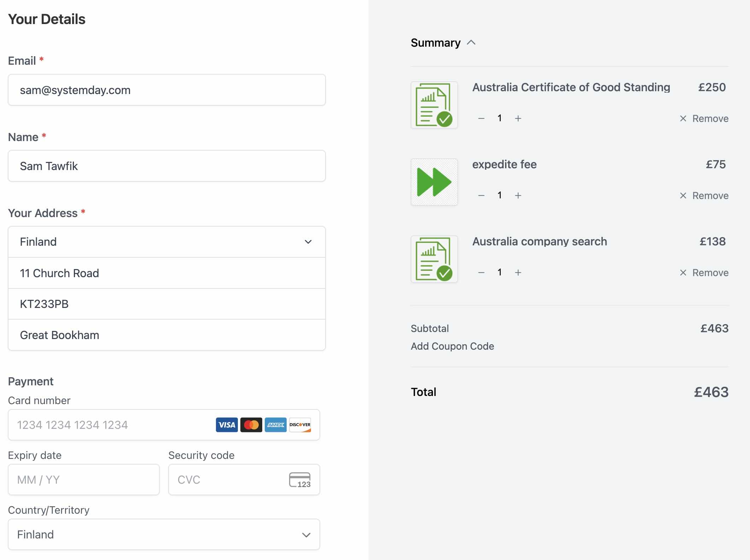Click the CVC card hint icon
750x560 pixels.
(x=300, y=480)
